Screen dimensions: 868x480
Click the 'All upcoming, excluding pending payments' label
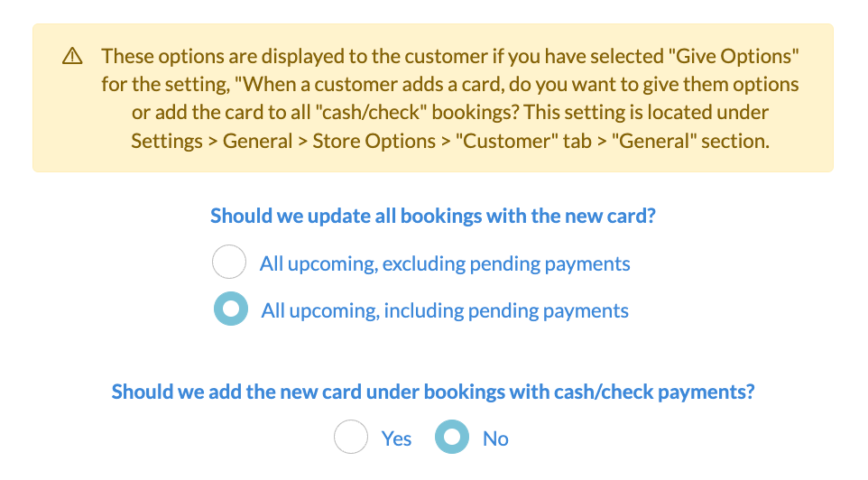pos(444,263)
